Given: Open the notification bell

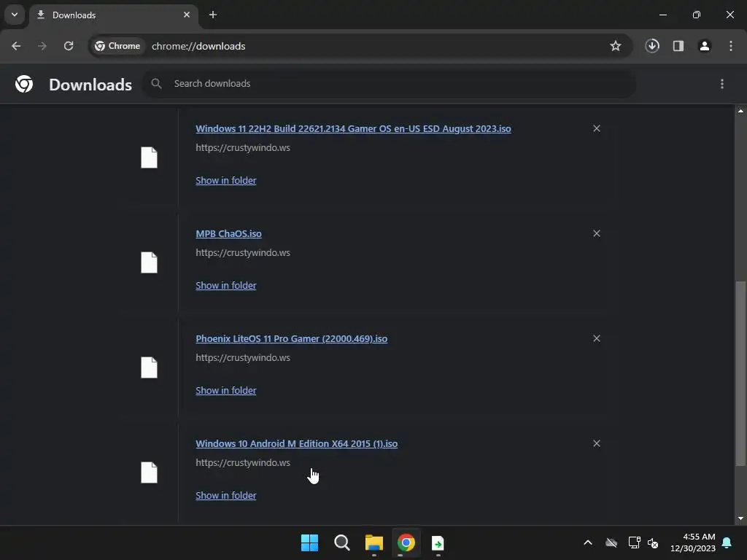Looking at the screenshot, I should click(x=727, y=542).
